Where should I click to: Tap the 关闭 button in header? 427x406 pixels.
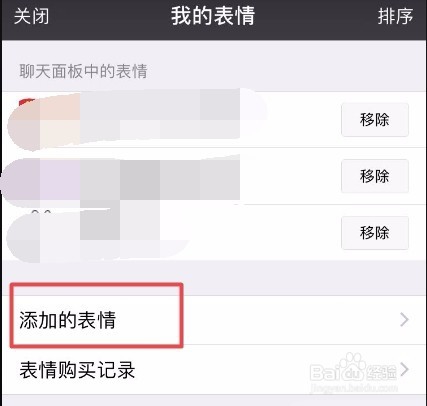click(x=31, y=16)
